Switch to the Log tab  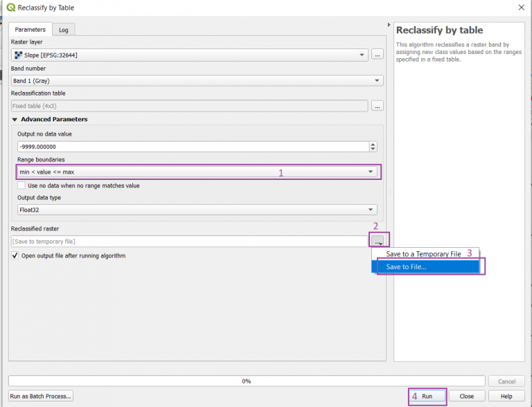tap(64, 30)
